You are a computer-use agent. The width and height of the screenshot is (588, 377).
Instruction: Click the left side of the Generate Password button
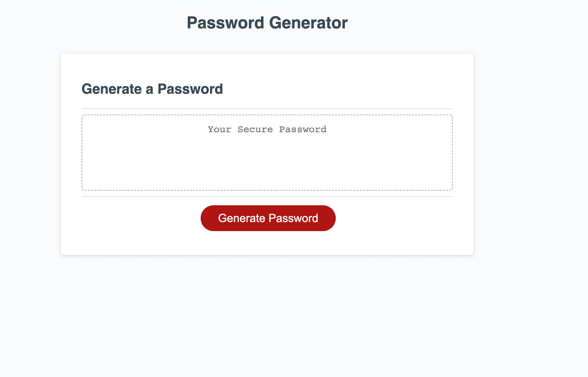pos(219,218)
